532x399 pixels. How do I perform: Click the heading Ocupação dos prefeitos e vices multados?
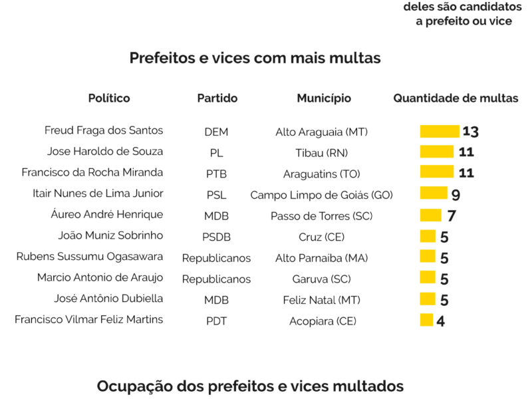(250, 386)
